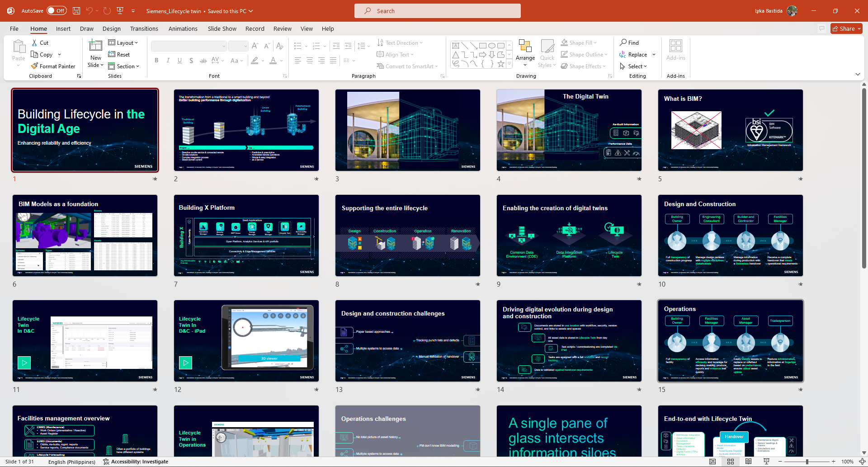Reset the slide layout
The height and width of the screenshot is (467, 868).
tap(119, 55)
